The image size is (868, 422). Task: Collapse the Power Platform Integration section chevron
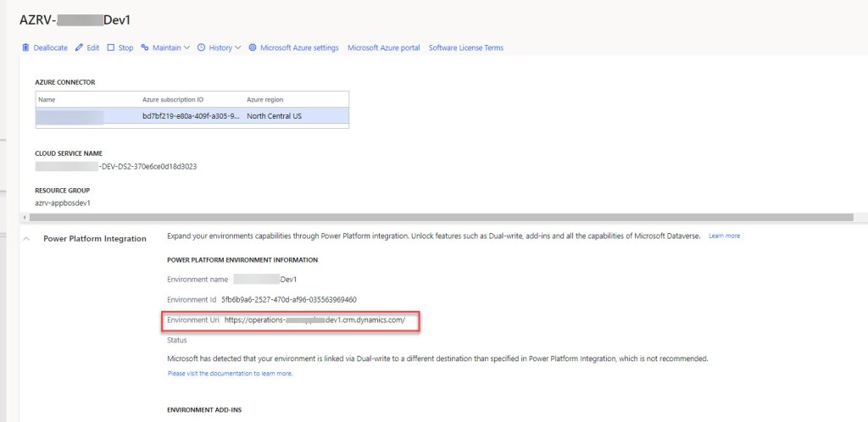[x=25, y=239]
